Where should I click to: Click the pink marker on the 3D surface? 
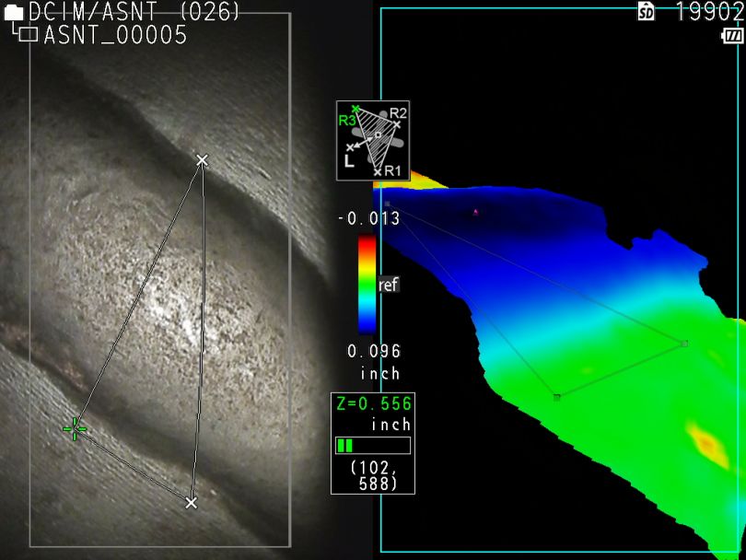pos(475,212)
